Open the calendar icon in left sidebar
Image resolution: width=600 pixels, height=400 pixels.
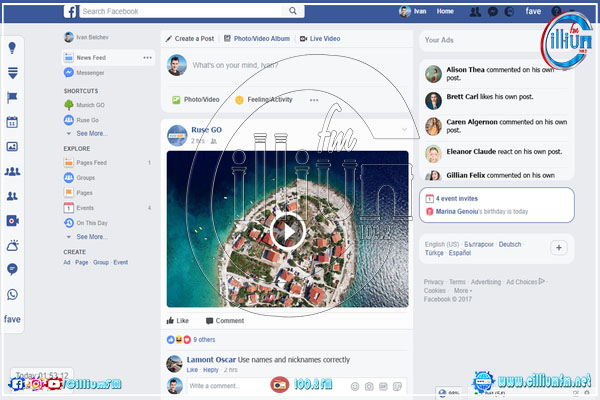pos(12,122)
